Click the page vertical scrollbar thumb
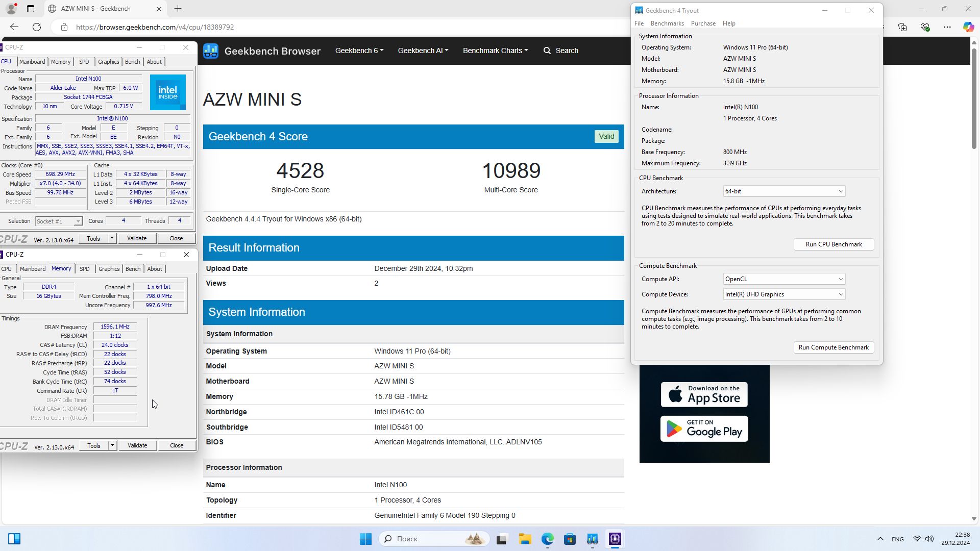Screen dimensions: 980x551 click(x=974, y=98)
